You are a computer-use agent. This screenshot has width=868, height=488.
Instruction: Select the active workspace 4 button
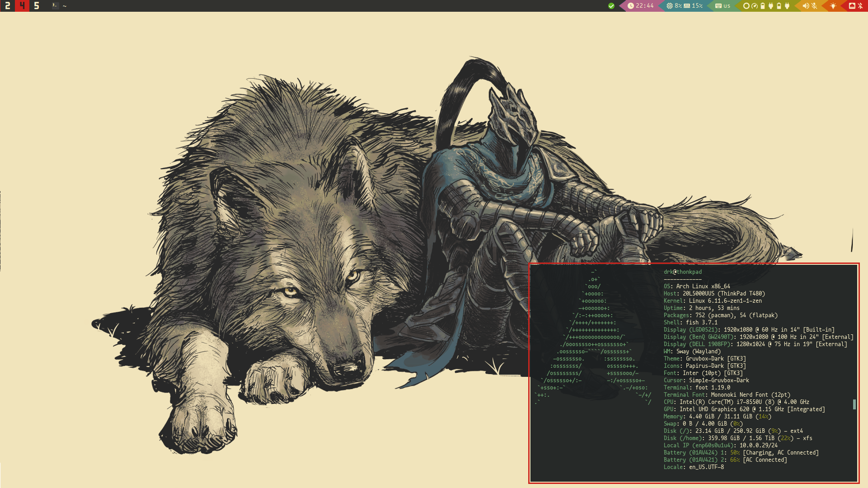22,6
